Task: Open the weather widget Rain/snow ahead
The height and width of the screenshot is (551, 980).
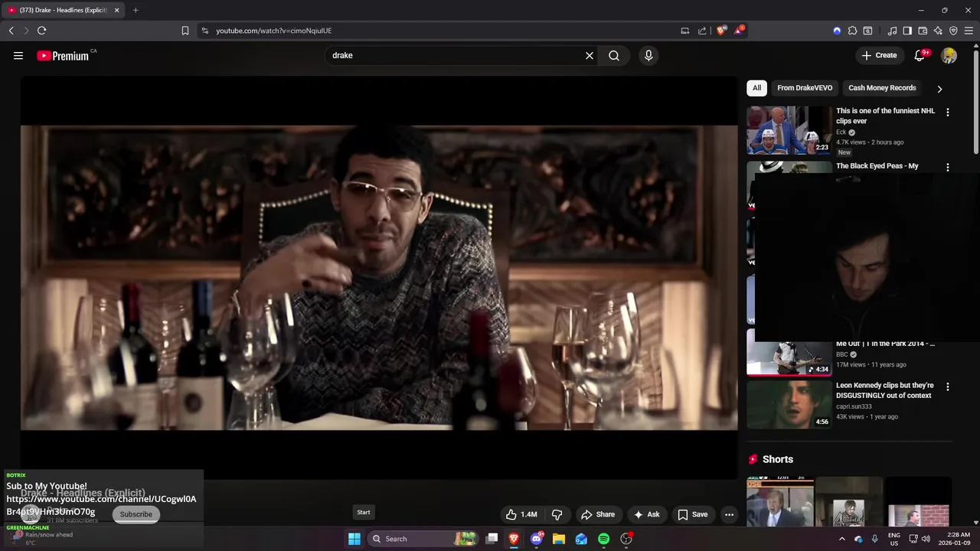Action: coord(42,538)
